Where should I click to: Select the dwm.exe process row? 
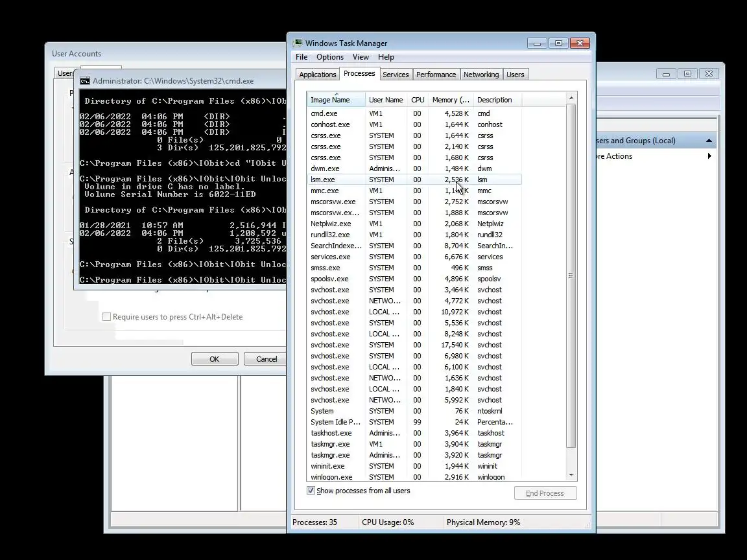coord(414,169)
